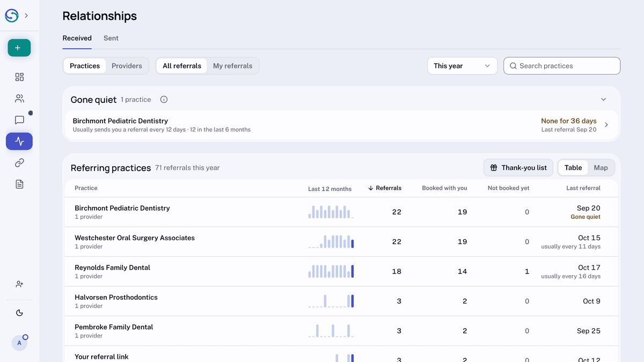Viewport: 644px width, 362px height.
Task: Sort by the Referrals column
Action: coord(385,188)
